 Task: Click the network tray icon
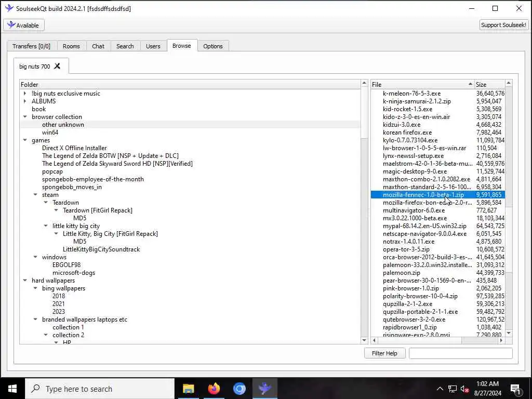coord(453,389)
